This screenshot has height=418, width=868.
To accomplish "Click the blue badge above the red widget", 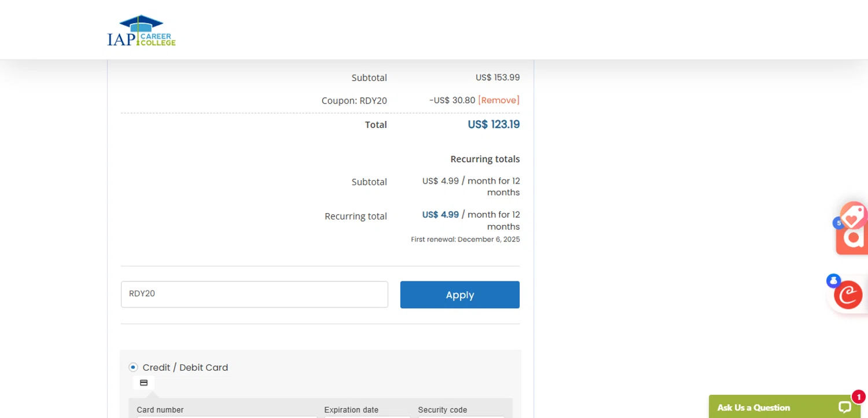I will (x=833, y=281).
